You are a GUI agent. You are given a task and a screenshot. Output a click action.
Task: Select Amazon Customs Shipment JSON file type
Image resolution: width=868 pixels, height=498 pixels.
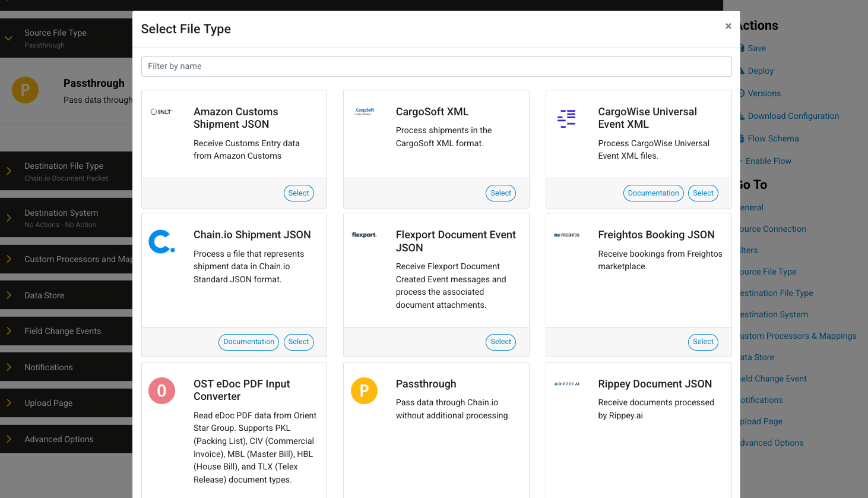[x=299, y=193]
